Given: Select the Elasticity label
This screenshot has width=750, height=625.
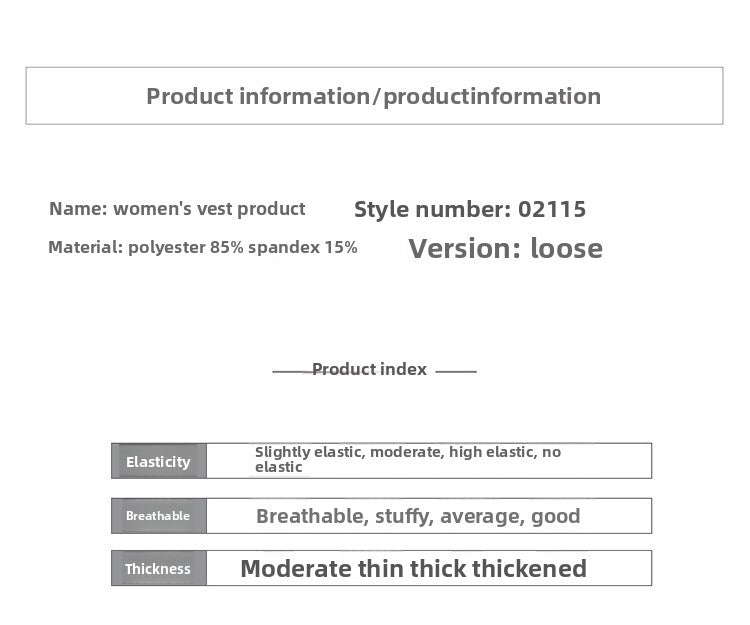Looking at the screenshot, I should pyautogui.click(x=159, y=461).
